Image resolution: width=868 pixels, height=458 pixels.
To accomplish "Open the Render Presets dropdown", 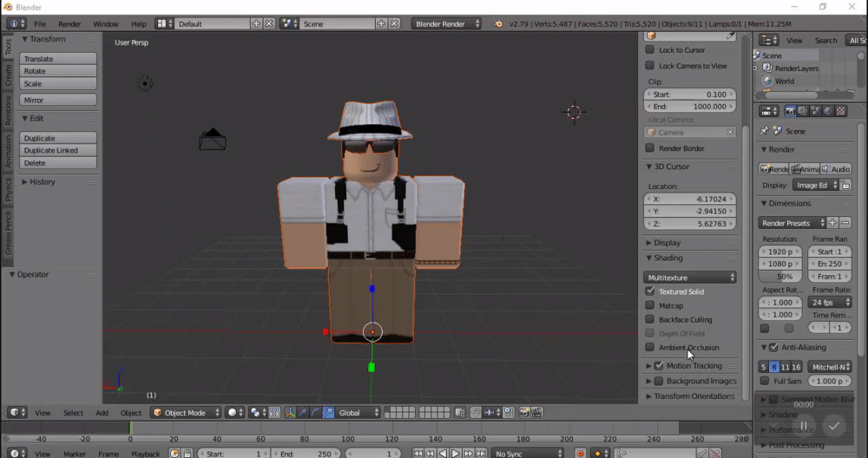I will pyautogui.click(x=792, y=223).
